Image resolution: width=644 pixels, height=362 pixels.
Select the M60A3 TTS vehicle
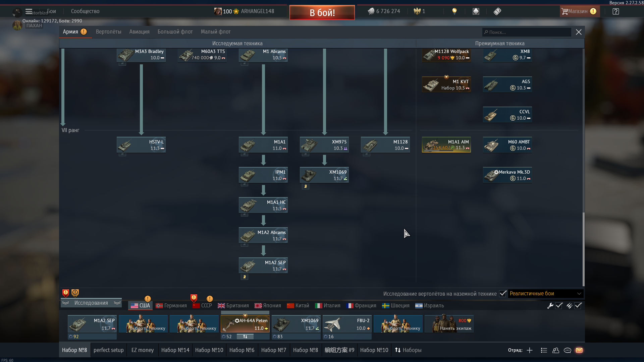pyautogui.click(x=202, y=55)
